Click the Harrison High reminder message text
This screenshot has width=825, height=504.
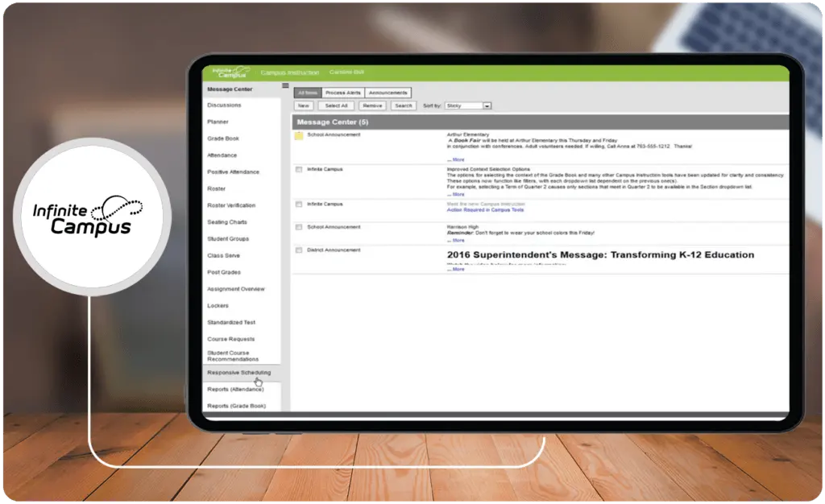[x=520, y=230]
